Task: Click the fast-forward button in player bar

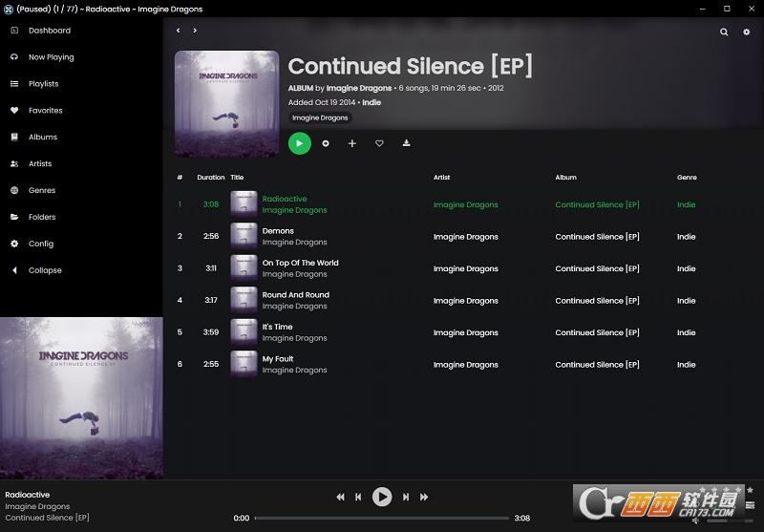Action: pos(424,497)
